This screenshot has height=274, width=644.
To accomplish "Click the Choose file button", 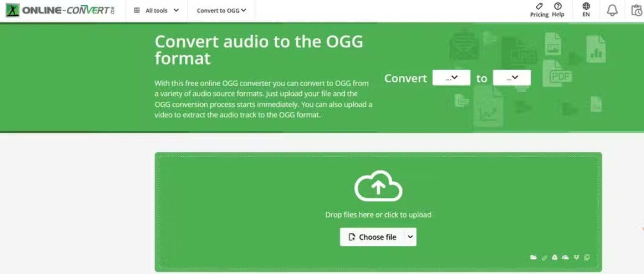I will tap(372, 237).
